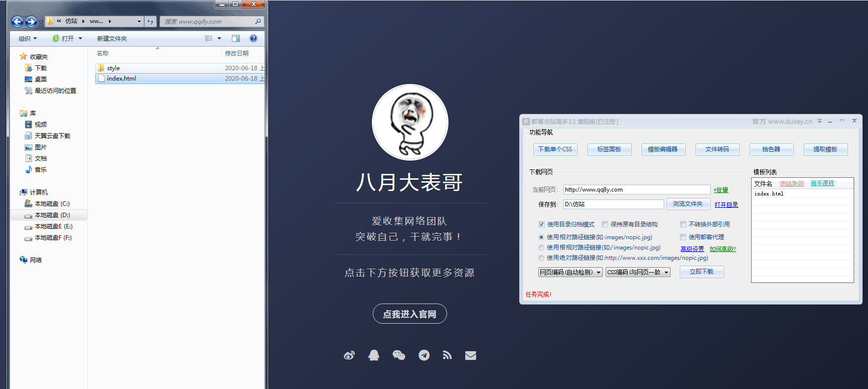
Task: Click 标签面板 button
Action: coord(609,149)
